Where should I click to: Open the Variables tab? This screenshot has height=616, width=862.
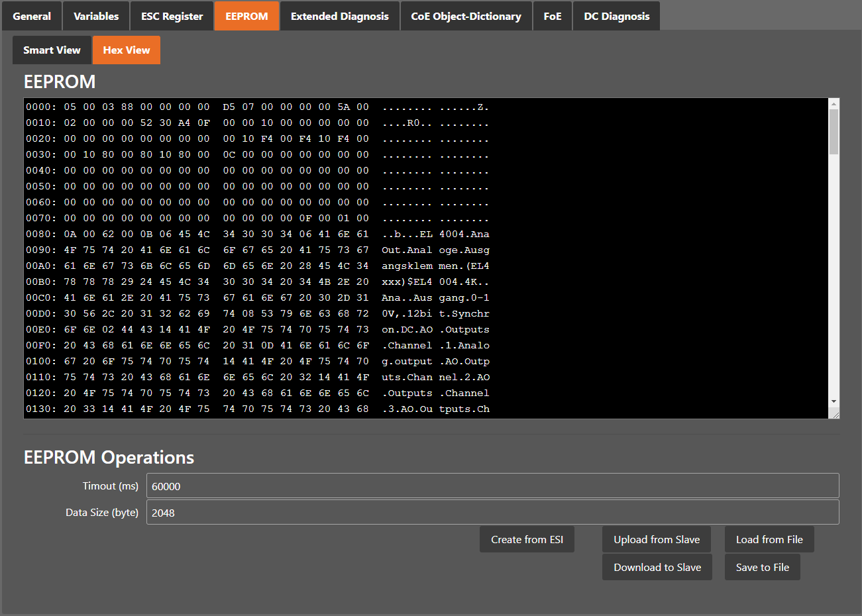(95, 15)
